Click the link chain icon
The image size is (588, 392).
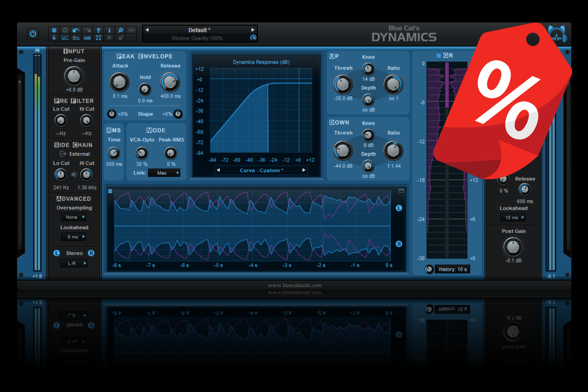point(131,30)
